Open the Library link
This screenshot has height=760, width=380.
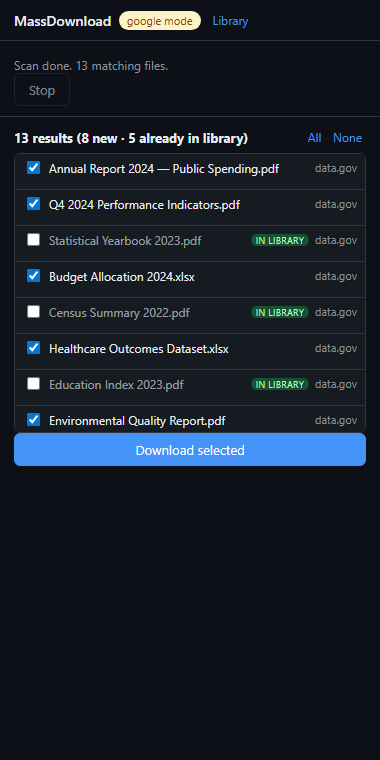coord(230,21)
